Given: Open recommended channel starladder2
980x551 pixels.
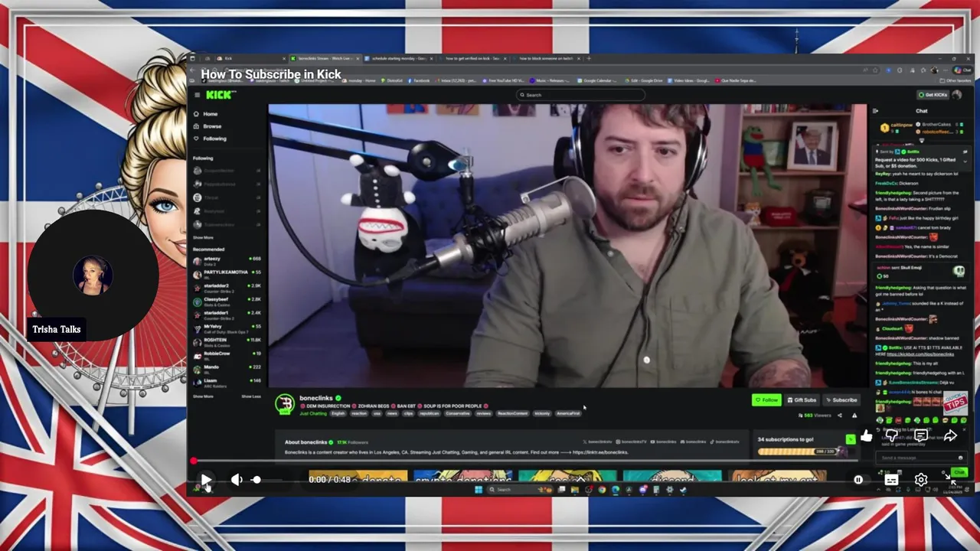Looking at the screenshot, I should pos(227,287).
